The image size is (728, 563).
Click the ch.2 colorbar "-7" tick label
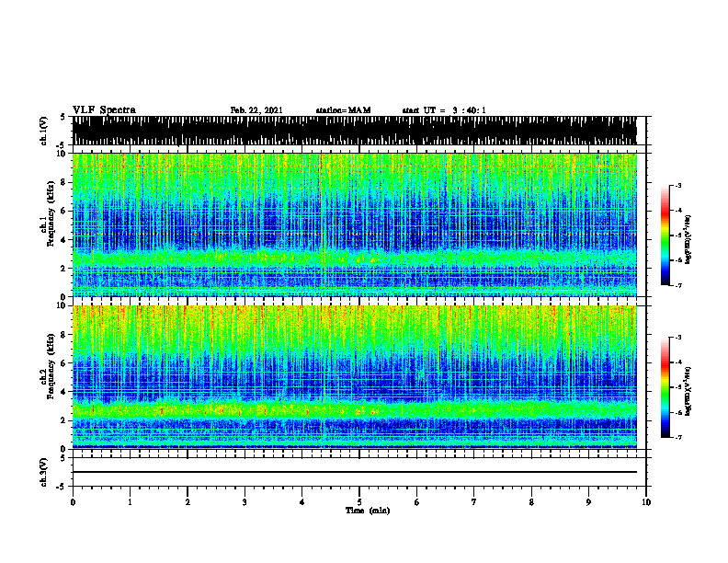(x=678, y=437)
